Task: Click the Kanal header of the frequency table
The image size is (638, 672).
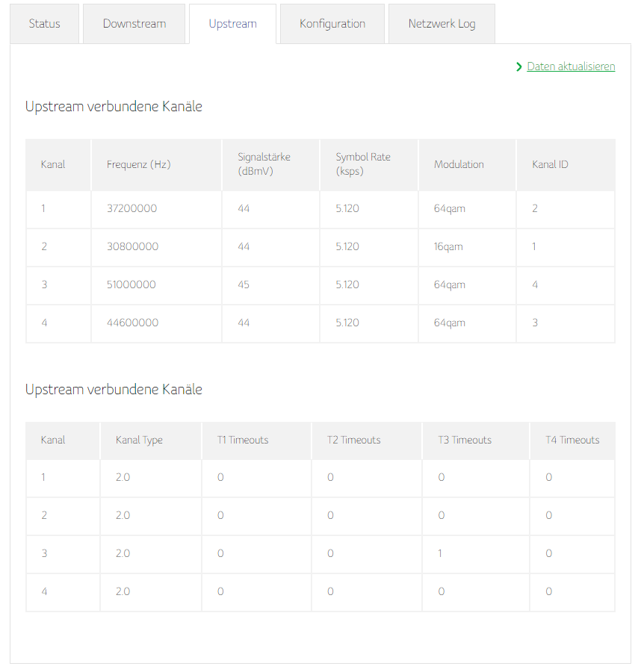Action: pyautogui.click(x=58, y=164)
